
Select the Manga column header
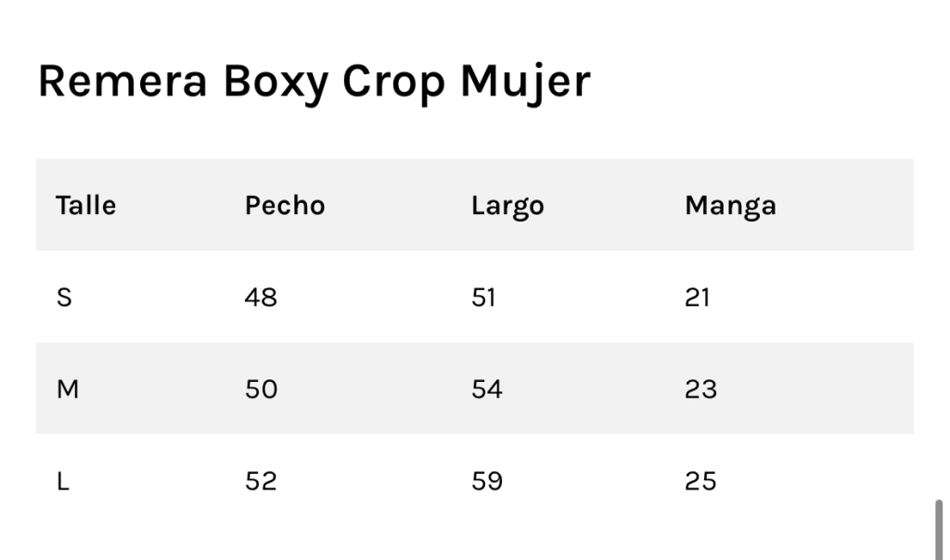pyautogui.click(x=730, y=206)
